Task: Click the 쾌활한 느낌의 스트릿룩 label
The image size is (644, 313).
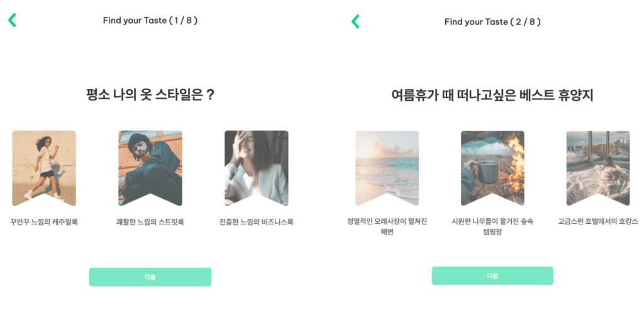Action: [150, 222]
